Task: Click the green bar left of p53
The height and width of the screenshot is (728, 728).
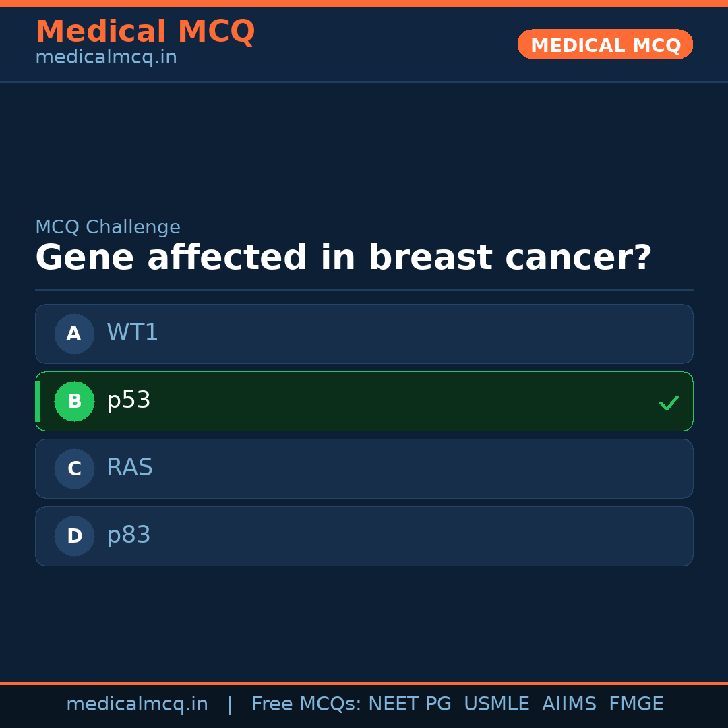Action: coord(38,401)
